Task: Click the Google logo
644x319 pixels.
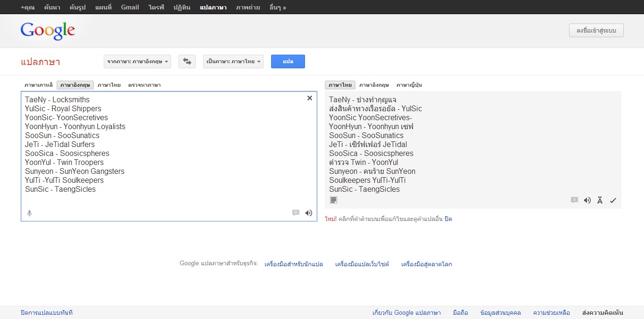Action: point(48,31)
